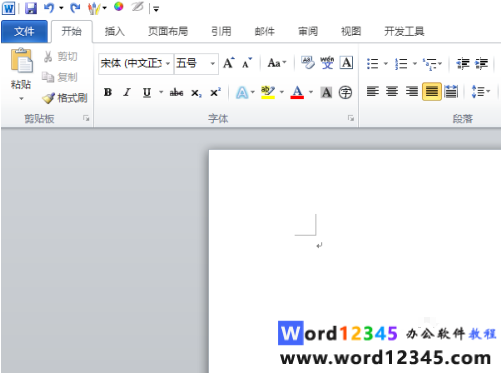The height and width of the screenshot is (374, 501).
Task: Undo the last action
Action: point(49,8)
